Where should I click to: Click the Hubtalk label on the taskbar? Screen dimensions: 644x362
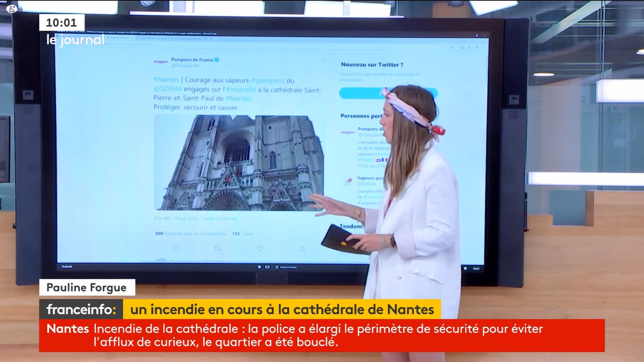67,266
